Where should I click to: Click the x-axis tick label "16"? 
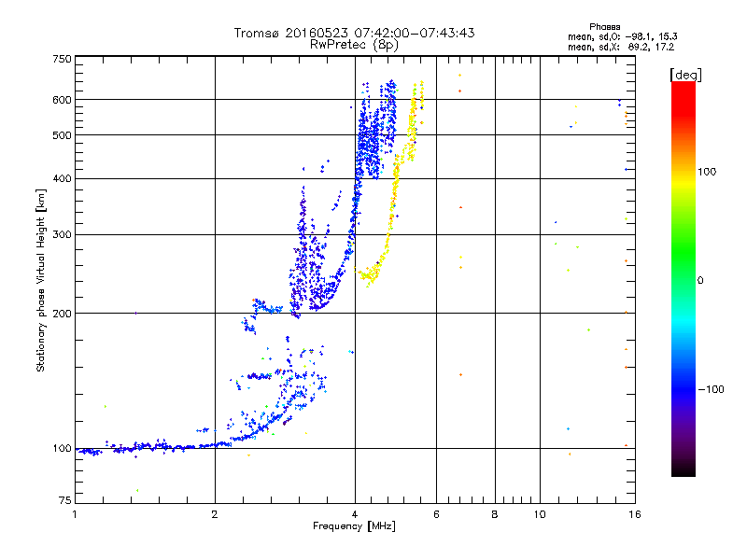pos(635,514)
